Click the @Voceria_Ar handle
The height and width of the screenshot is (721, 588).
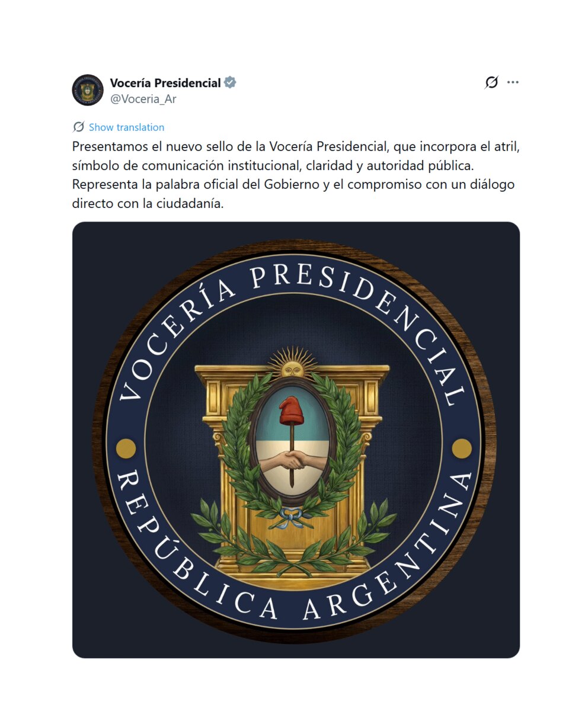coord(143,99)
